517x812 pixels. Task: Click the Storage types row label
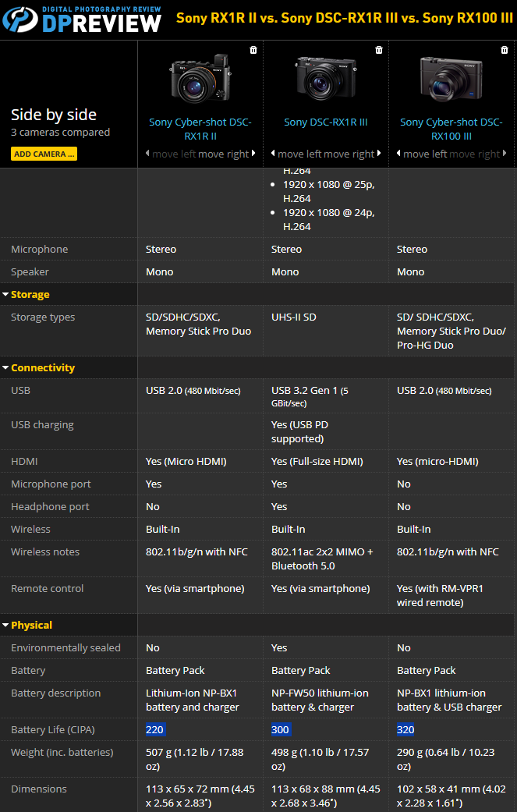43,317
